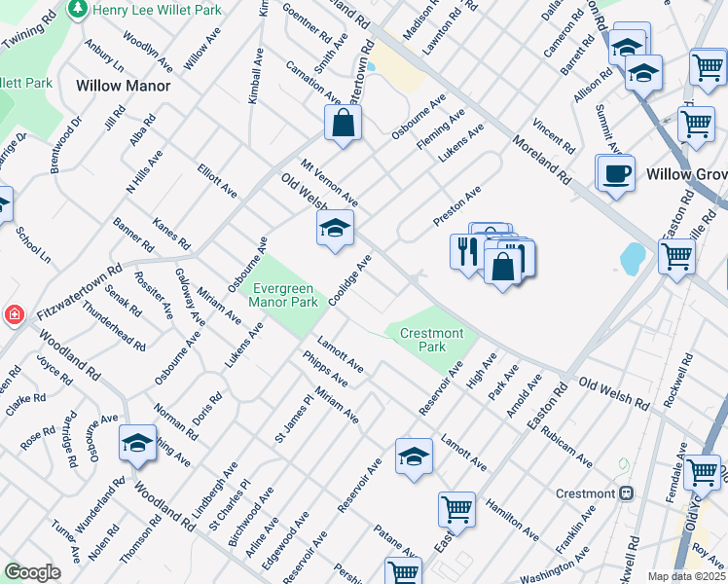The height and width of the screenshot is (584, 728).
Task: Click Arnold Ave street label
Action: tap(525, 396)
